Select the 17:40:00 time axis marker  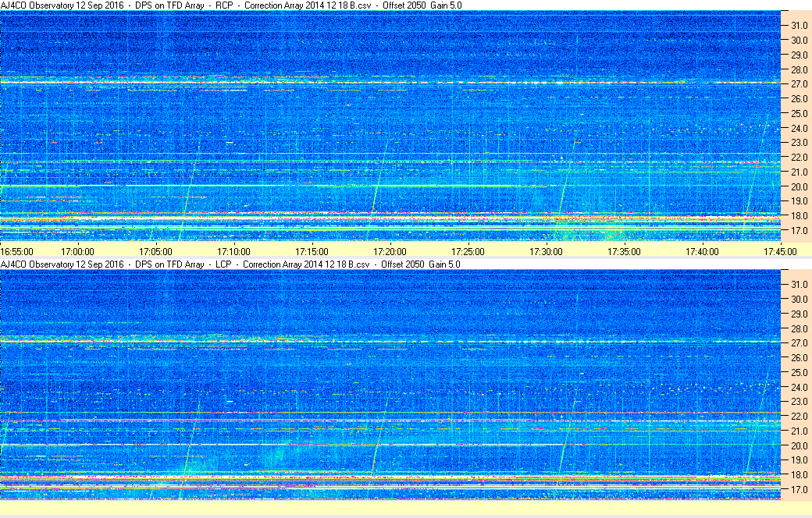703,251
